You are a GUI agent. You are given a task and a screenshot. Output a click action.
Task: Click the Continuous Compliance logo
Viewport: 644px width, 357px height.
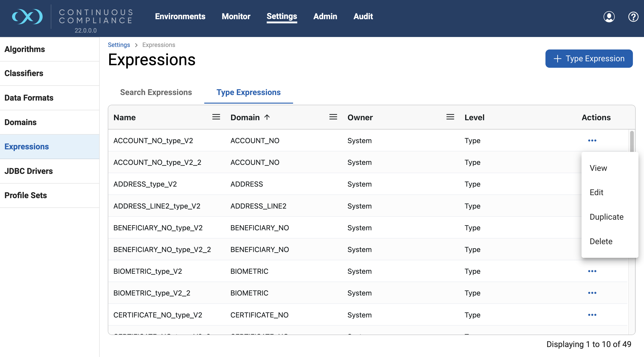pos(28,17)
